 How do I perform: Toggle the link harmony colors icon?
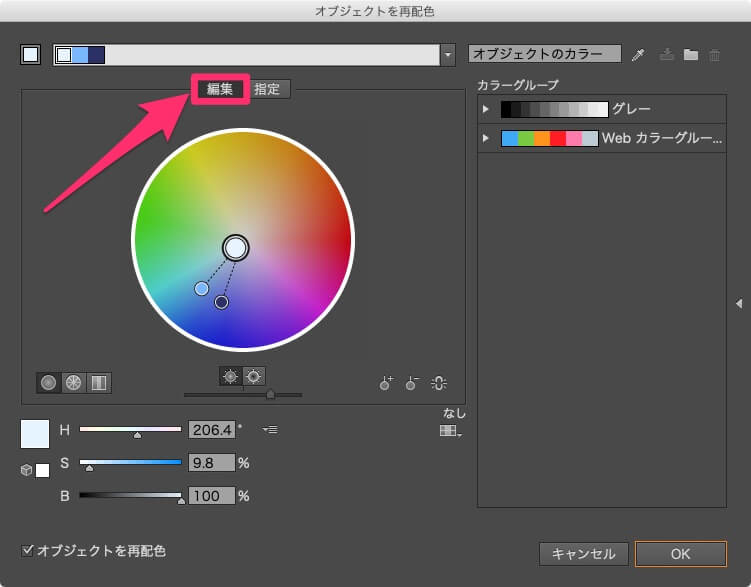click(x=439, y=383)
